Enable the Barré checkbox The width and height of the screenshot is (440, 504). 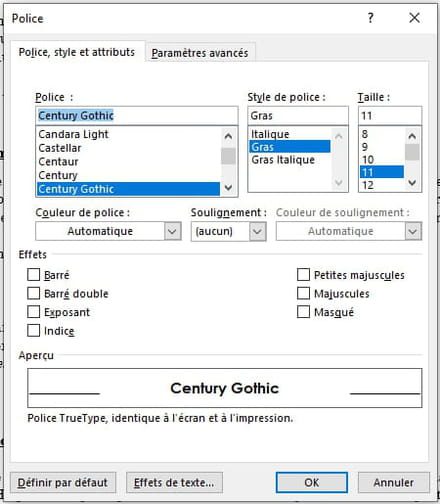click(33, 275)
